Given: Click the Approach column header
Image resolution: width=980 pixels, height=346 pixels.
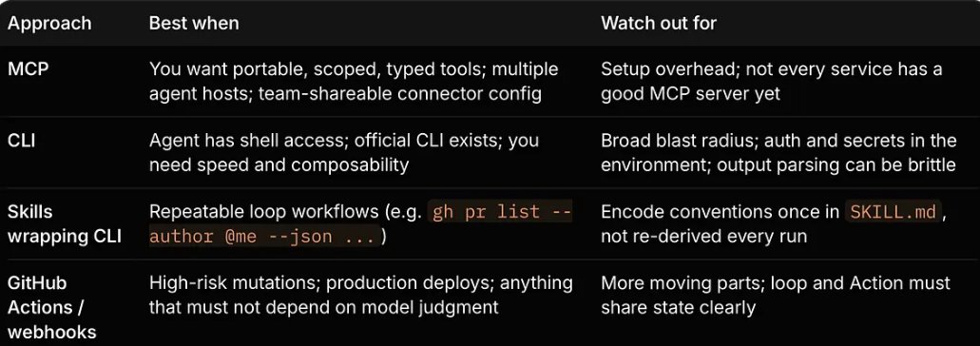Looking at the screenshot, I should pyautogui.click(x=49, y=23).
